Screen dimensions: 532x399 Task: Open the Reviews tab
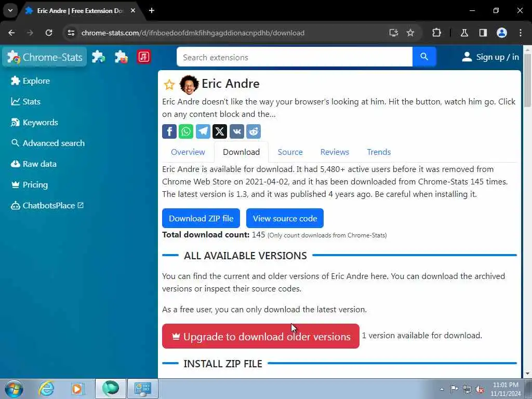(x=335, y=152)
